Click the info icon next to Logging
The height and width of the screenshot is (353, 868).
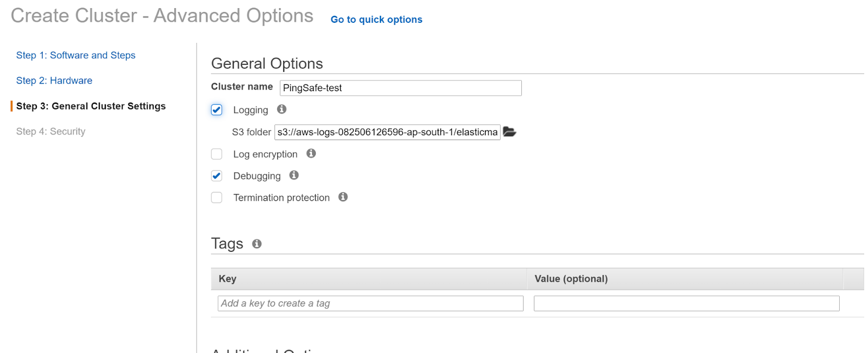(282, 109)
